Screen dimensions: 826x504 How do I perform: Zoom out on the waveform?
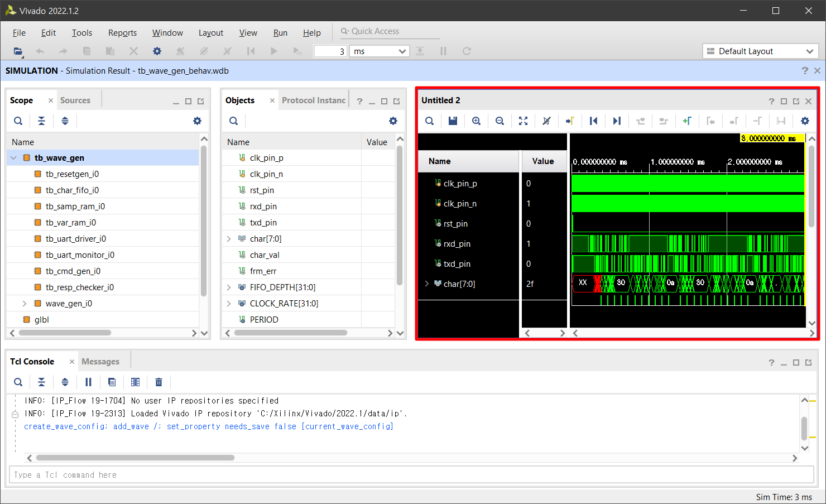(500, 121)
